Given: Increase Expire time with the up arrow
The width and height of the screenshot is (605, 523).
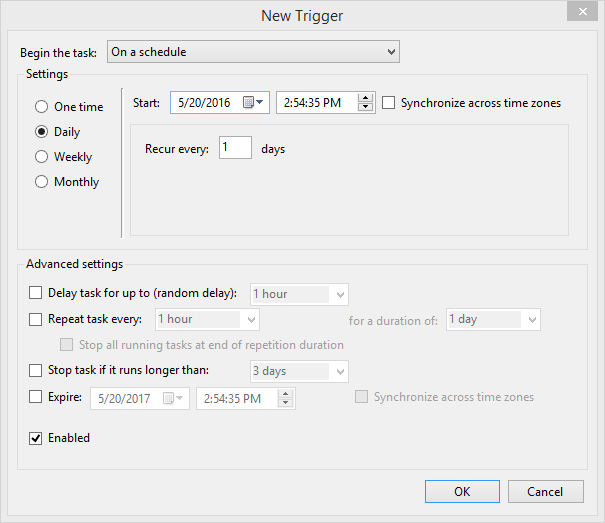Looking at the screenshot, I should [285, 394].
